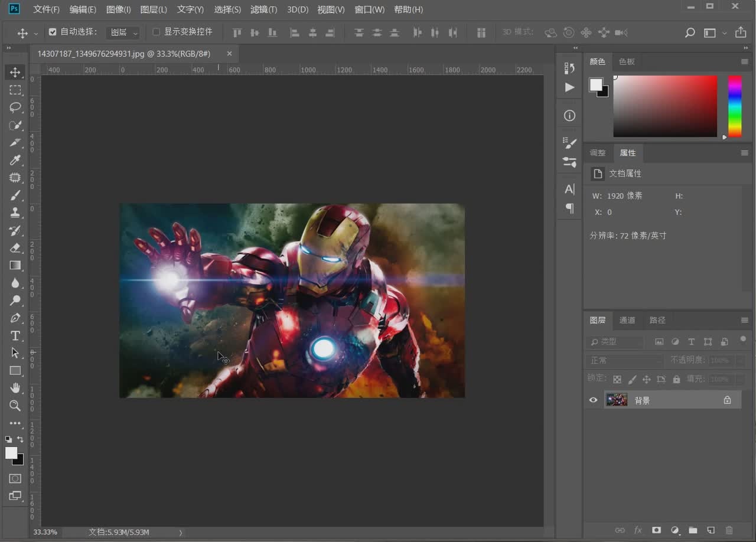Open the Actions play panel icon
Viewport: 756px width, 542px height.
569,87
